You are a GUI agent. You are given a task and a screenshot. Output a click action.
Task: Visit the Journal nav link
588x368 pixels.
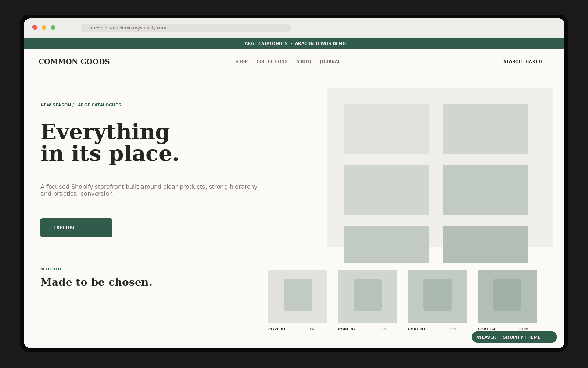coord(330,61)
